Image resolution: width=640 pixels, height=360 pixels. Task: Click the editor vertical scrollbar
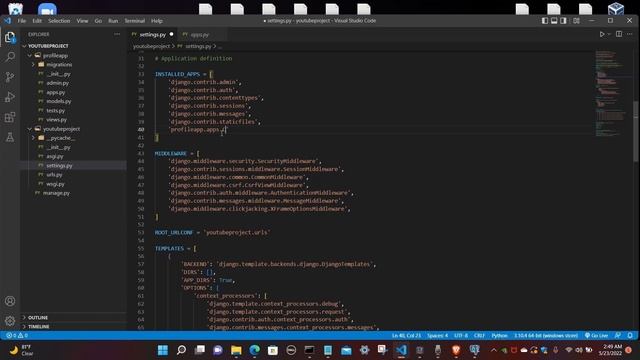[636, 131]
